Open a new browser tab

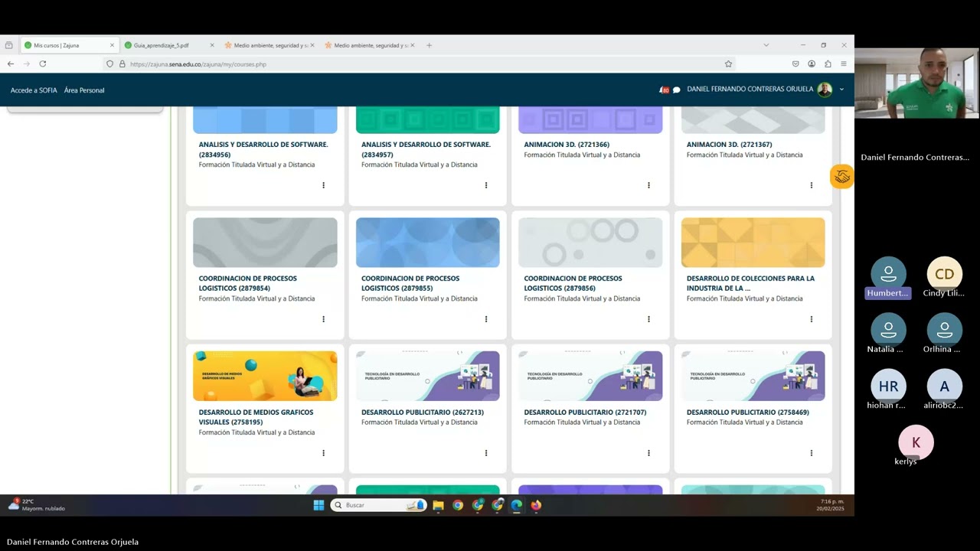(x=429, y=45)
